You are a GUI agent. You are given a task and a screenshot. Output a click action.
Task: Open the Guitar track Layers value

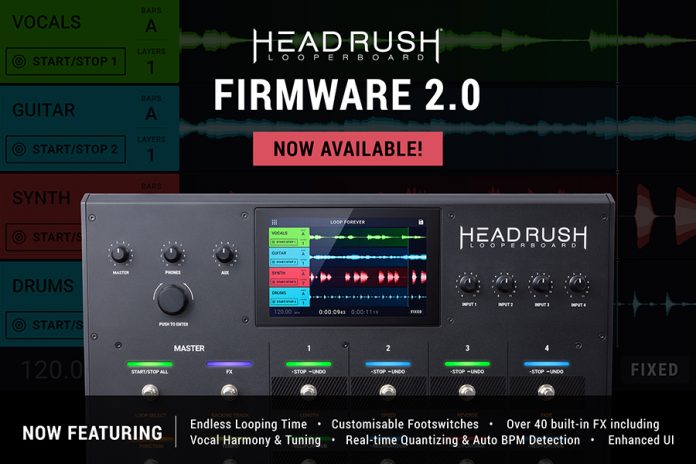151,156
